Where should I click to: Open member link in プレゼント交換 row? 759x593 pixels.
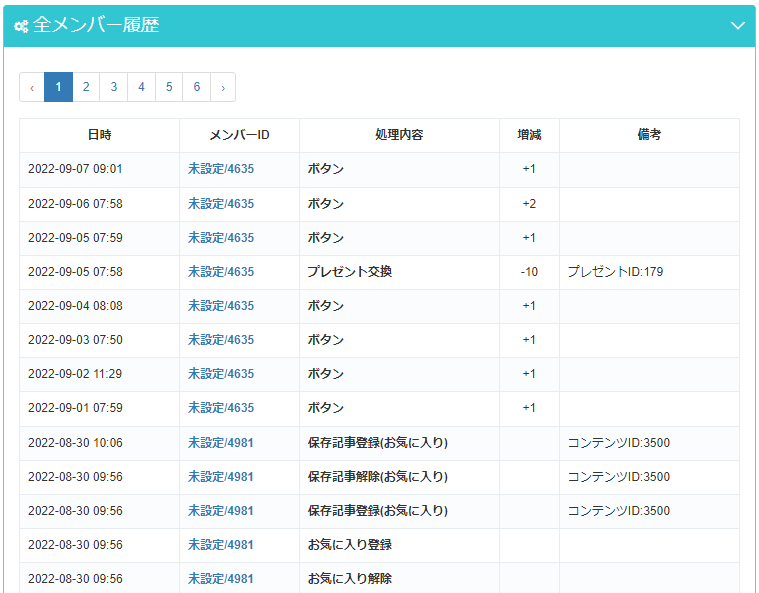coord(221,271)
